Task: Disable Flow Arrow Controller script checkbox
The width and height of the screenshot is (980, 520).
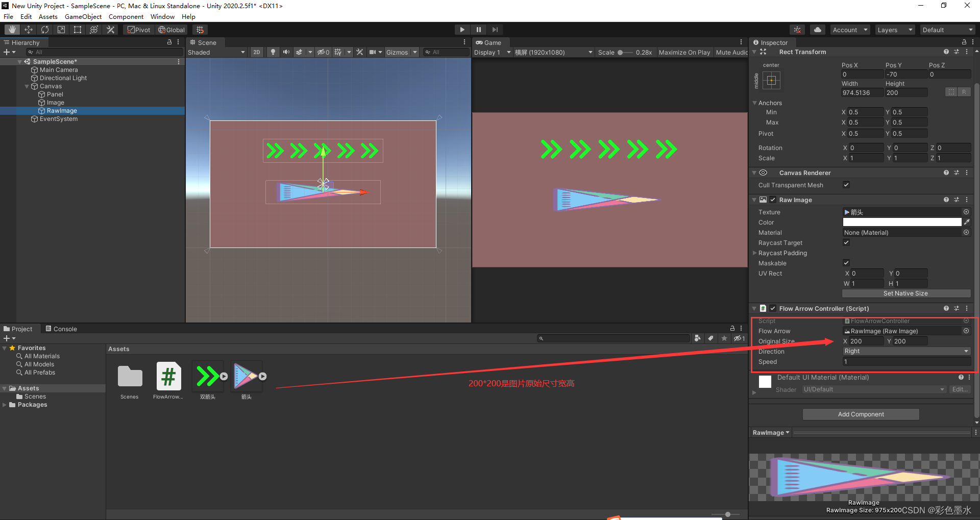Action: tap(773, 308)
